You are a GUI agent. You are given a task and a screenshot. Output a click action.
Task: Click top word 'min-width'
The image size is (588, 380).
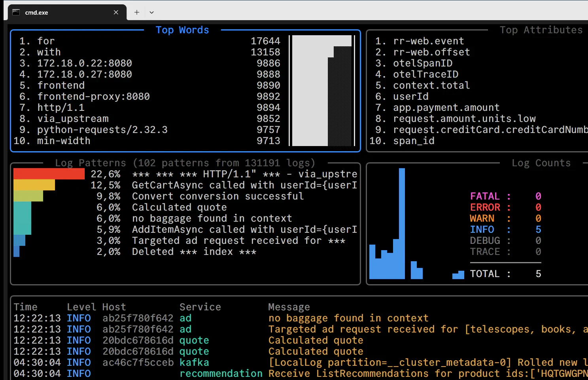click(x=64, y=141)
